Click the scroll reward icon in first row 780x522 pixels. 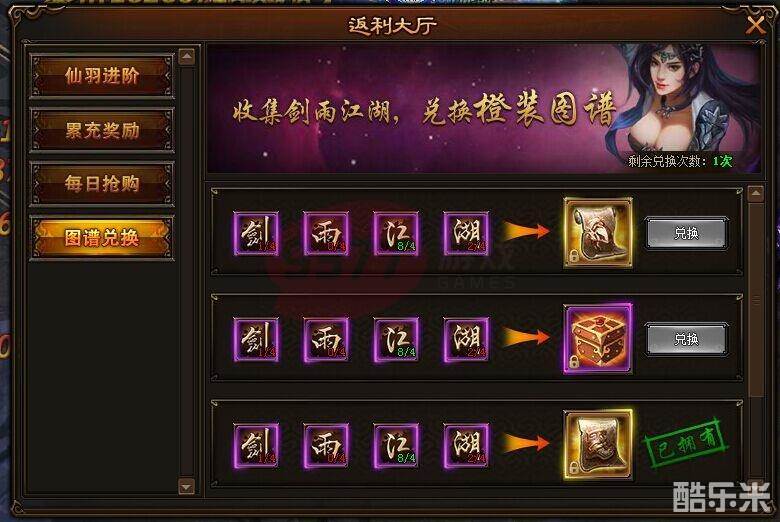point(598,232)
